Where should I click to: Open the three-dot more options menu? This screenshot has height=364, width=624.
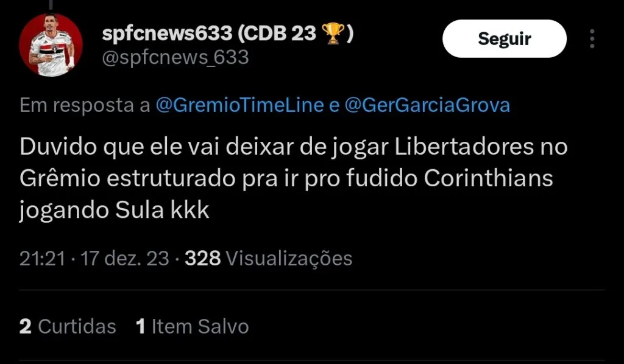[x=592, y=38]
